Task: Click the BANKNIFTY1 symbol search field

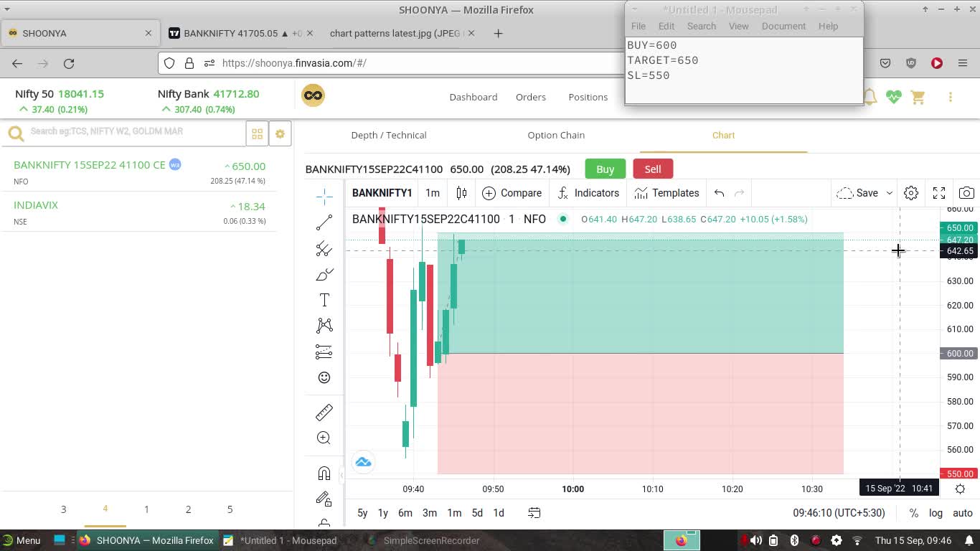Action: 382,193
